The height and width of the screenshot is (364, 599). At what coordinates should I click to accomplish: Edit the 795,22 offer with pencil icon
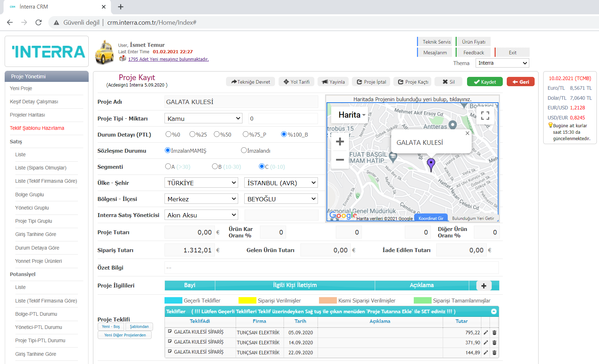click(x=486, y=333)
